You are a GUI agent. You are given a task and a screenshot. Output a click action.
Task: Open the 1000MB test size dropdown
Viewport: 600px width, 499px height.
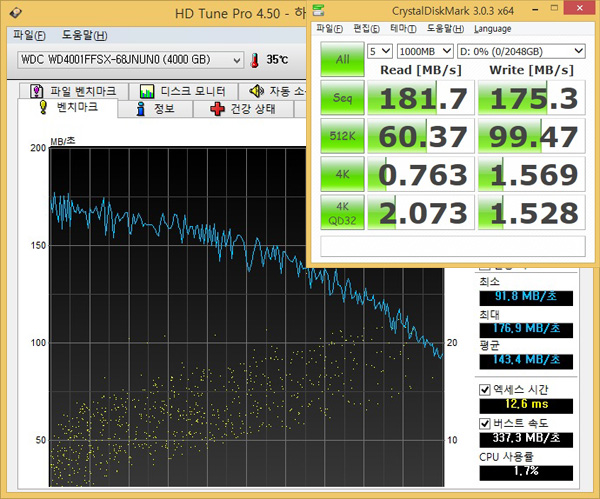point(425,51)
